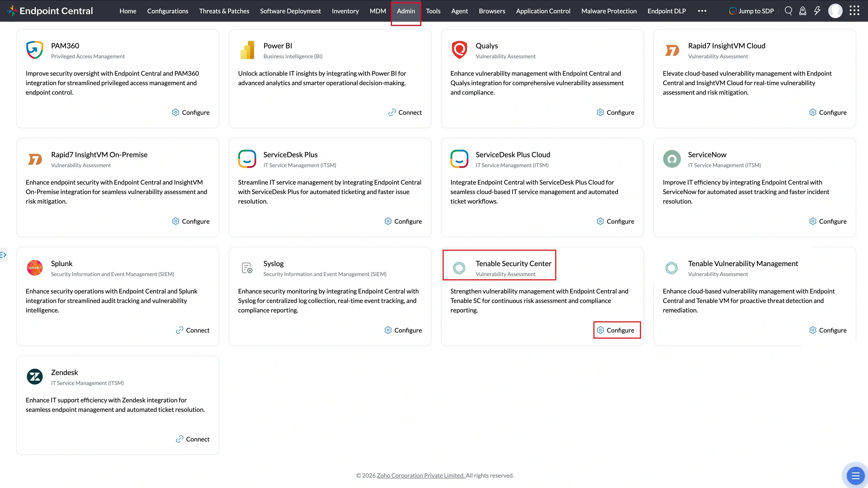
Task: Configure the Syslog integration
Action: click(403, 330)
